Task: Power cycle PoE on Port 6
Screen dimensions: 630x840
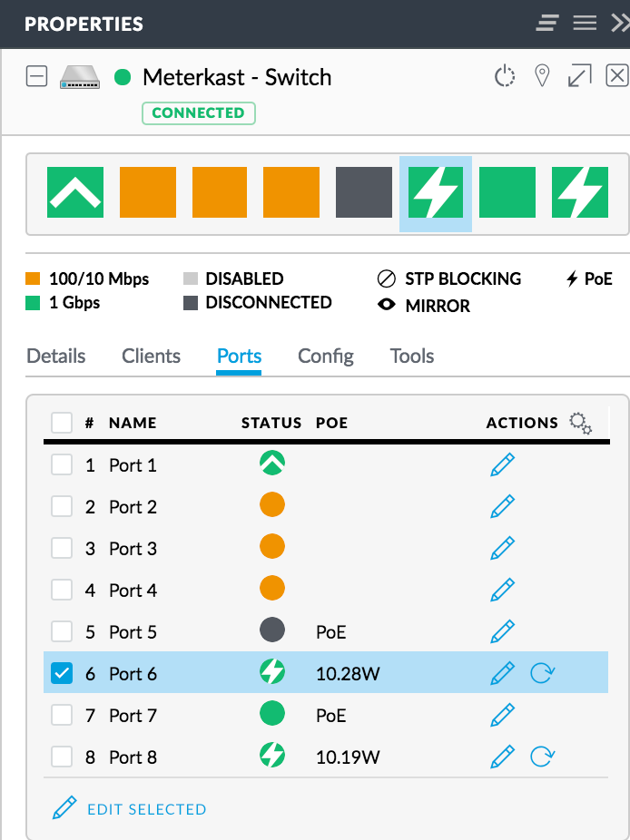Action: [542, 672]
